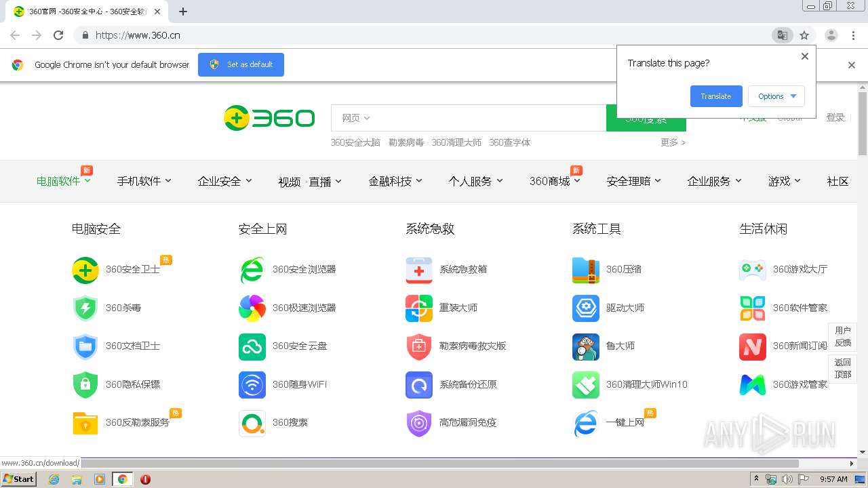Open the 更多 > link

(x=673, y=142)
